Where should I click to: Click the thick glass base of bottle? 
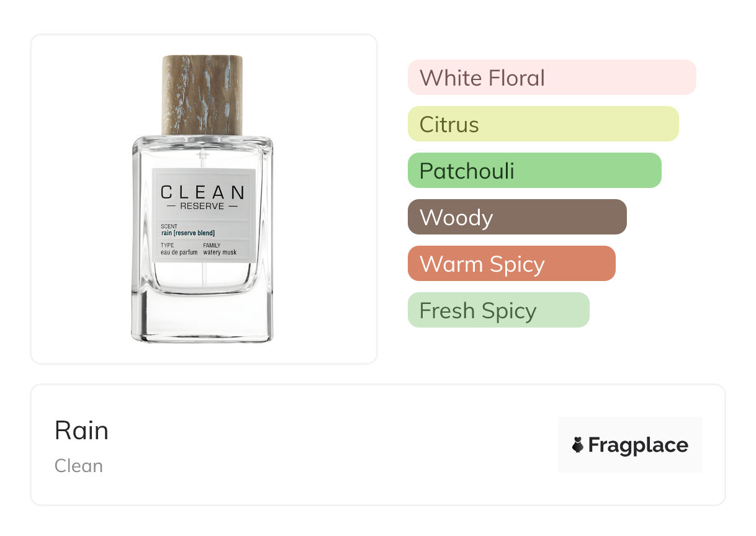(x=202, y=316)
